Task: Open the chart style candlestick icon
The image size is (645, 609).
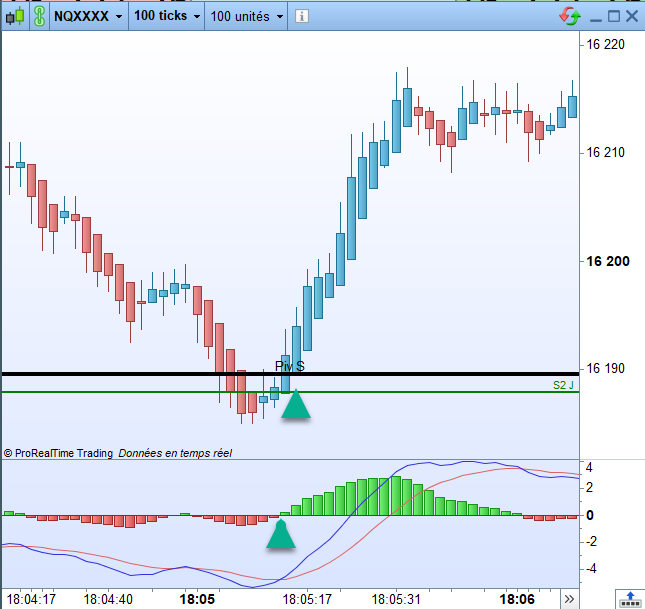Action: [x=15, y=16]
